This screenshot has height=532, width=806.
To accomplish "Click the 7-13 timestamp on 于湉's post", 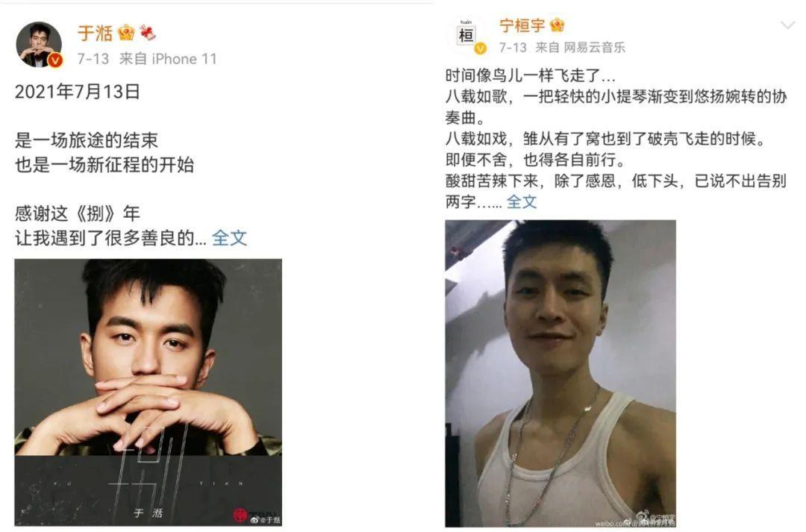I will point(93,59).
